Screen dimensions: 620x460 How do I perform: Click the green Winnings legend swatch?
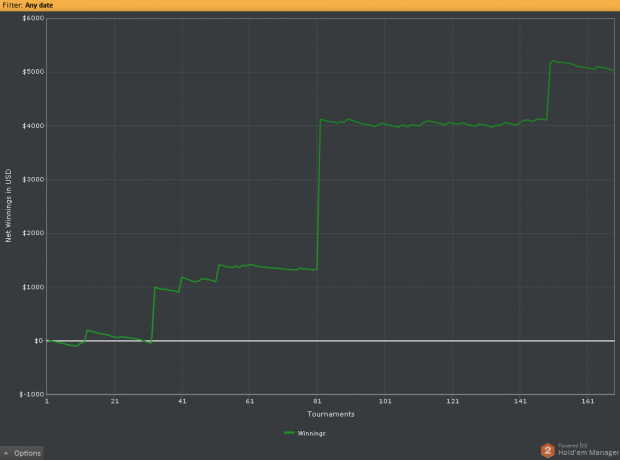pos(289,433)
